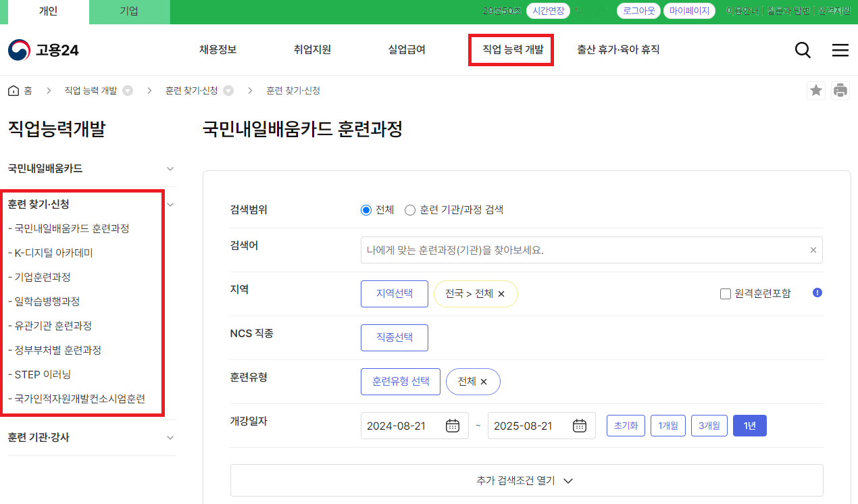
Task: Enable the 원격훈련포함 checkbox
Action: 726,293
